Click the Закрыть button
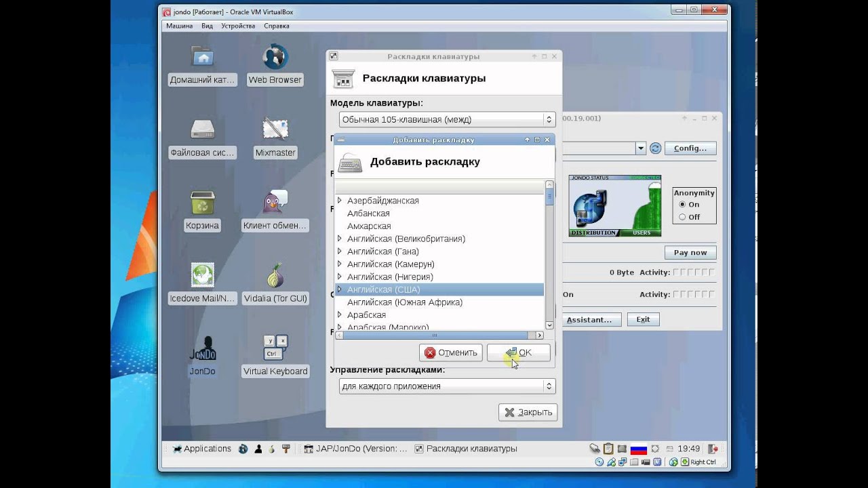868x488 pixels. click(528, 412)
